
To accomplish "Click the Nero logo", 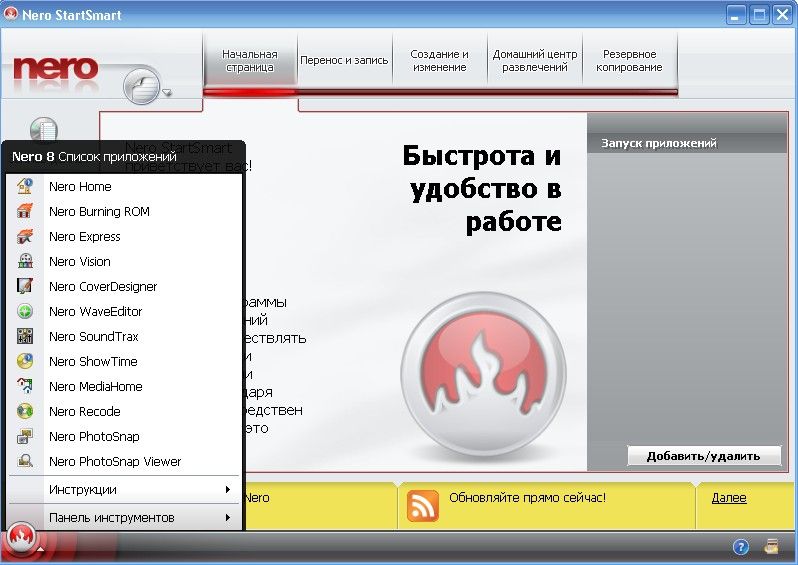I will (55, 69).
